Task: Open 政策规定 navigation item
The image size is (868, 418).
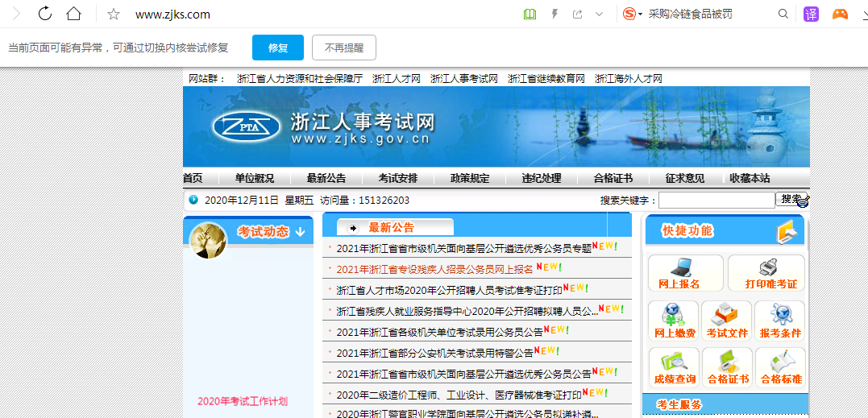Action: coord(470,178)
